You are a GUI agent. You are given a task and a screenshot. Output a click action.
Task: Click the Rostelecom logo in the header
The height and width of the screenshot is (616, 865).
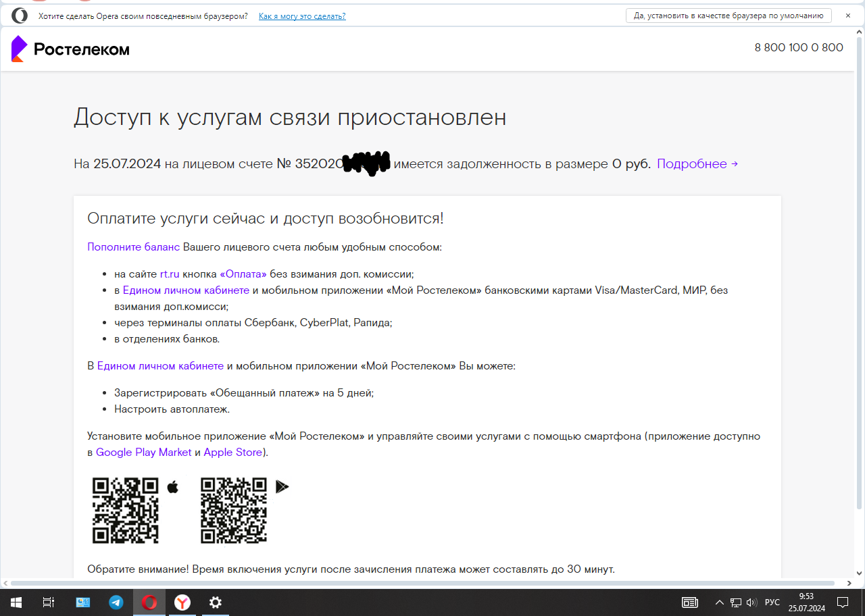[70, 49]
